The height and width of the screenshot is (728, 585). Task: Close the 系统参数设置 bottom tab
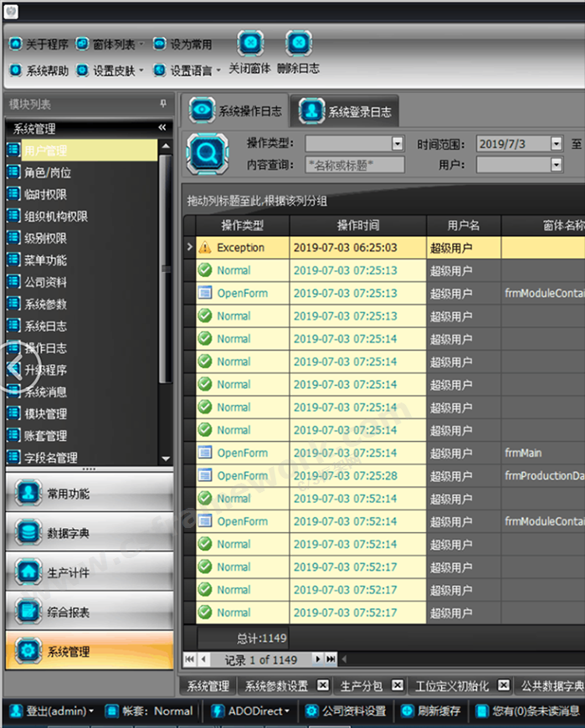(x=322, y=685)
